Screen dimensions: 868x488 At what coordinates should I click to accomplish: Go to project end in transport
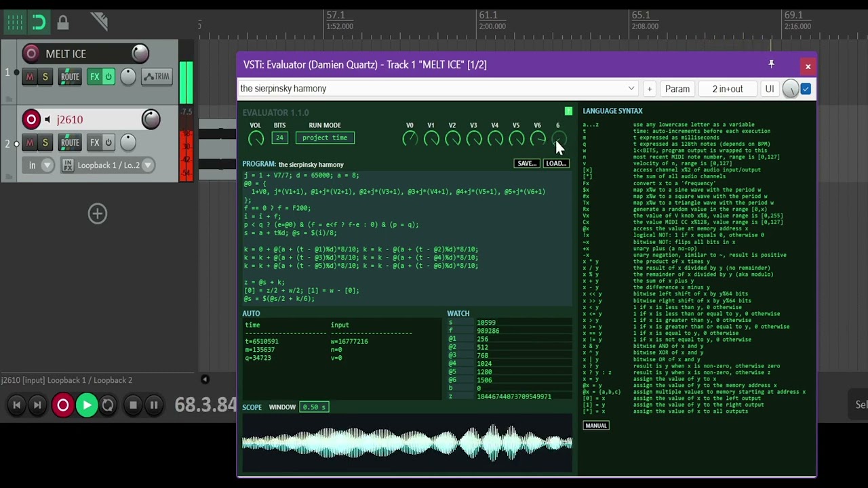click(37, 405)
